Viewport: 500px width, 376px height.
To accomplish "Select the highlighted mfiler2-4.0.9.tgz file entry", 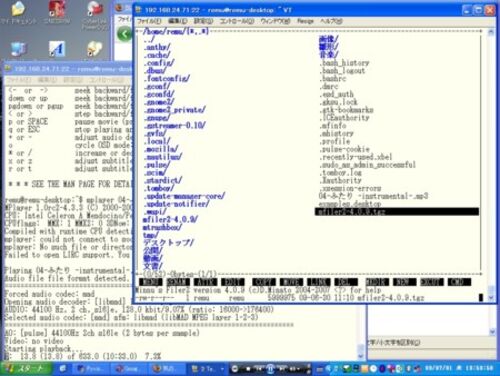I will (x=397, y=212).
